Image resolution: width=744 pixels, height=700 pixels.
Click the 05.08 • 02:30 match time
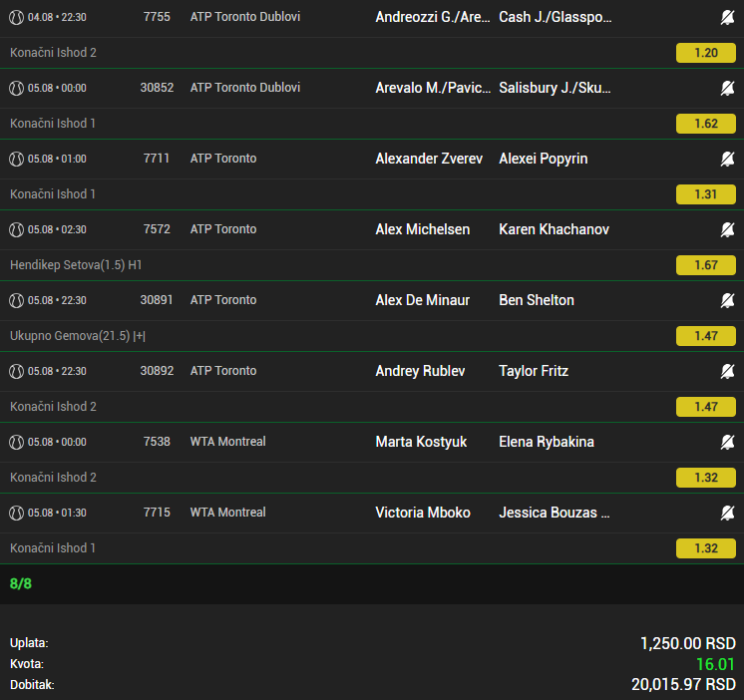[x=57, y=230]
